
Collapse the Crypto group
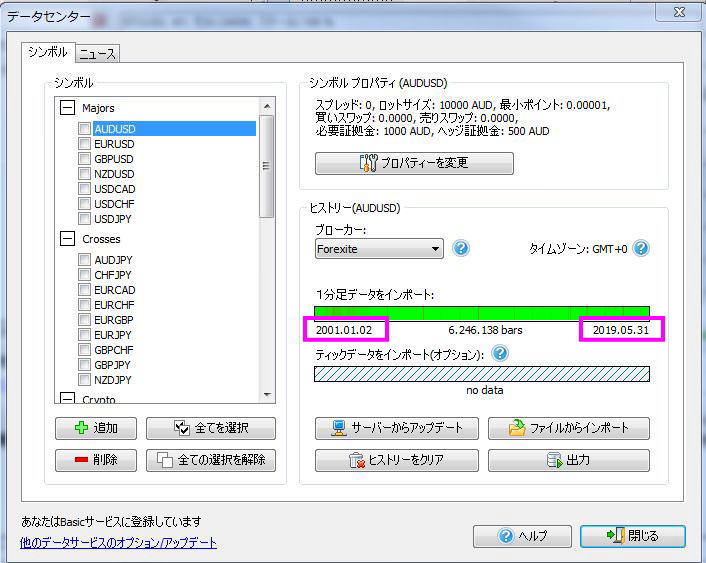tap(67, 398)
